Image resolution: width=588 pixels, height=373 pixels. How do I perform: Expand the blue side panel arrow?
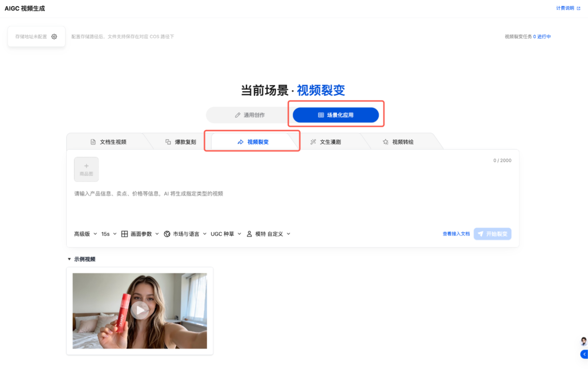(x=584, y=354)
